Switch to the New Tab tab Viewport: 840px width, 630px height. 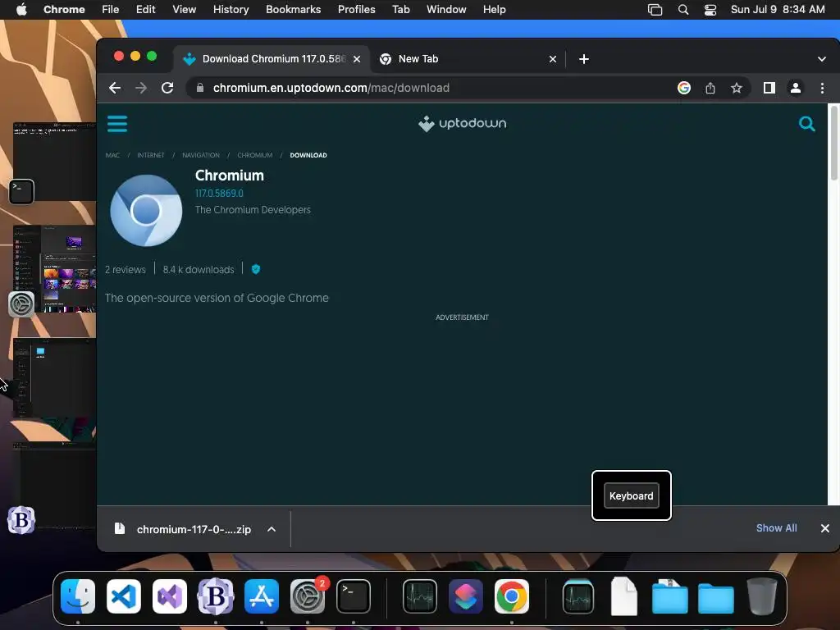coord(468,59)
